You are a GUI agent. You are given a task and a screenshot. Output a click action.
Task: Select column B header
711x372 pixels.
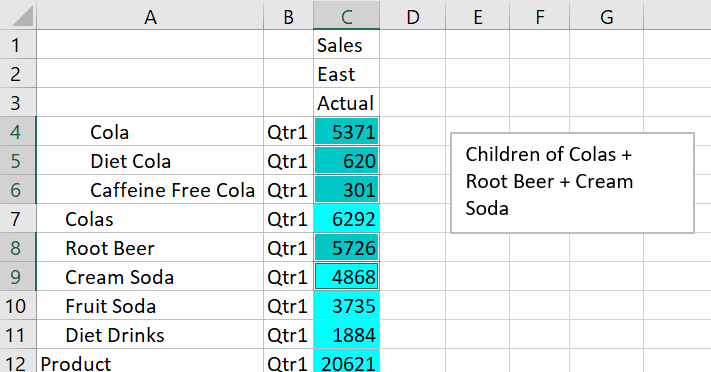coord(288,16)
